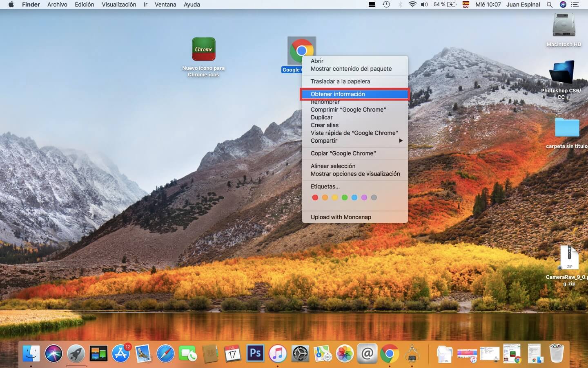The height and width of the screenshot is (368, 588).
Task: Choose Abrir in context menu
Action: click(x=355, y=61)
